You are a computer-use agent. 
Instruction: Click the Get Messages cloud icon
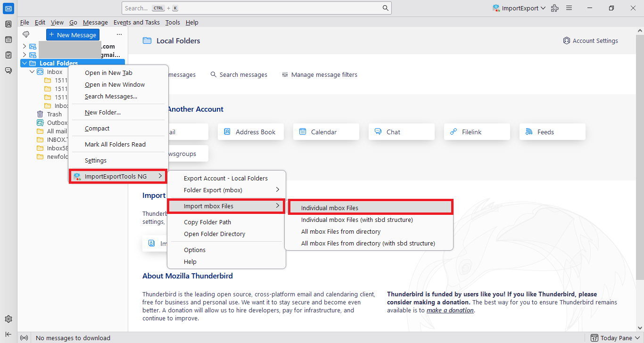point(26,34)
